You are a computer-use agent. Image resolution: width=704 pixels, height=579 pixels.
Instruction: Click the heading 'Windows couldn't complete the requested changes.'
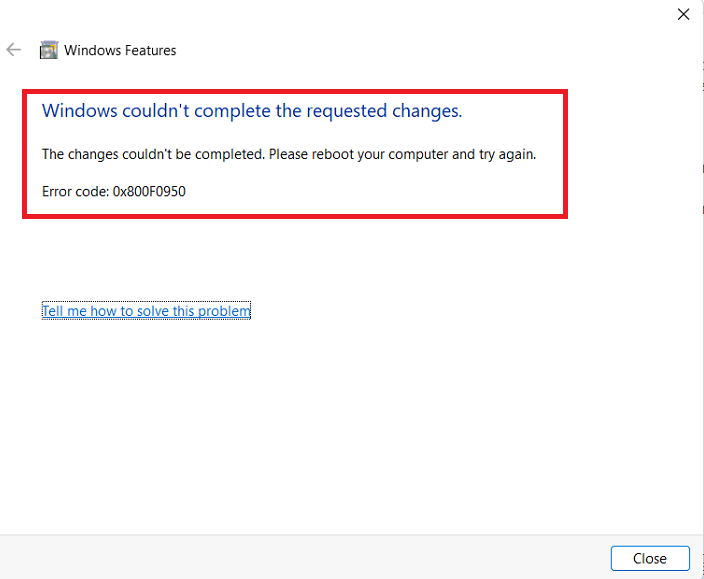pyautogui.click(x=252, y=111)
